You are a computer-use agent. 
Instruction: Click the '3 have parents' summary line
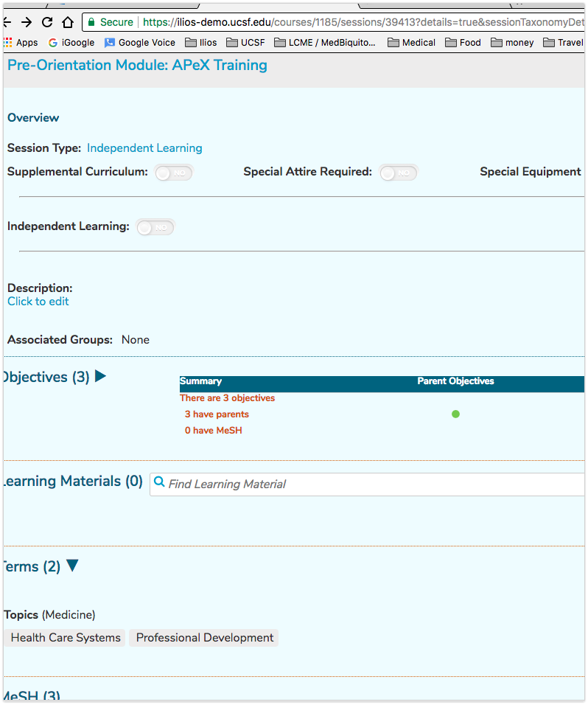pyautogui.click(x=217, y=414)
